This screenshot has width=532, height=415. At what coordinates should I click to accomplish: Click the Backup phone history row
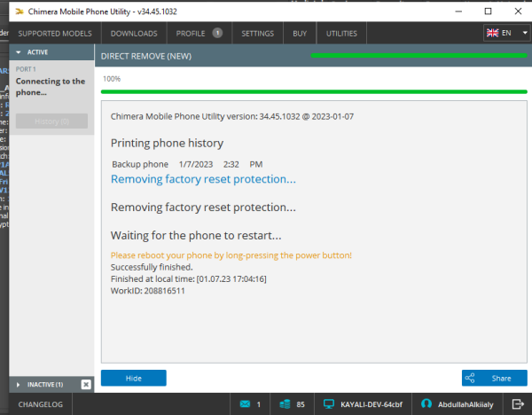(x=187, y=164)
